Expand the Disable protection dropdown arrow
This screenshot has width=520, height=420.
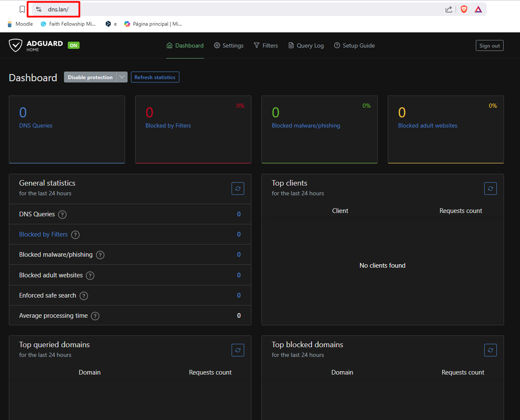(x=122, y=77)
